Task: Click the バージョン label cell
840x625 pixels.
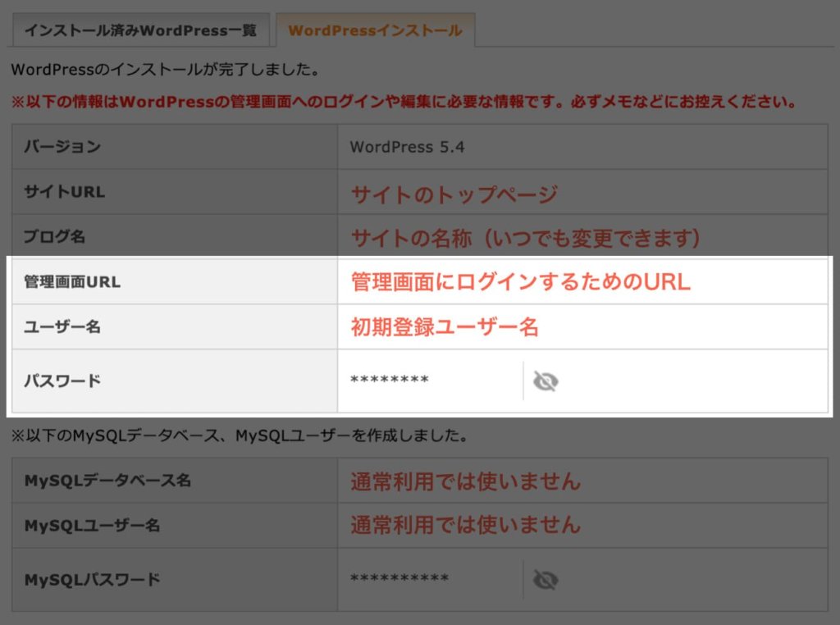Action: (x=175, y=147)
